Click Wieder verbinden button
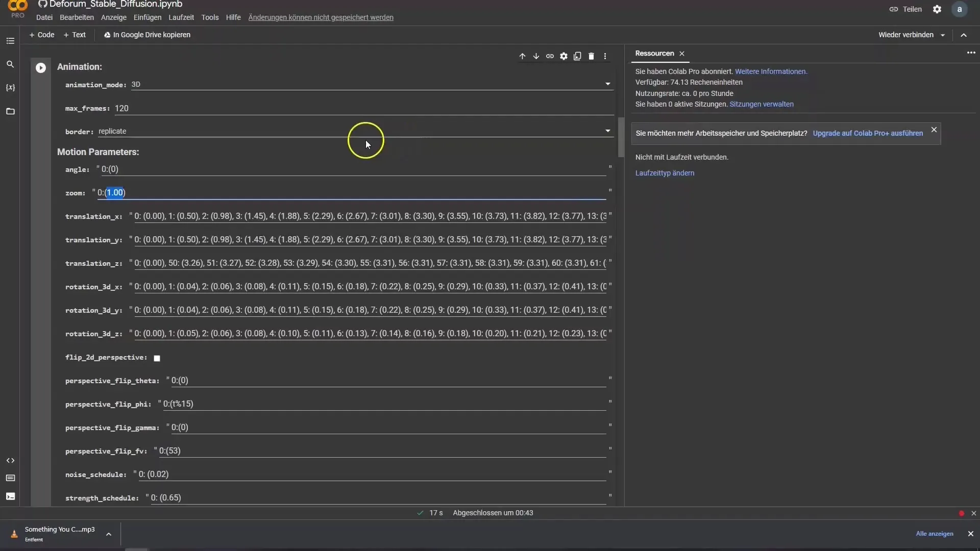Image resolution: width=980 pixels, height=551 pixels. pyautogui.click(x=906, y=35)
